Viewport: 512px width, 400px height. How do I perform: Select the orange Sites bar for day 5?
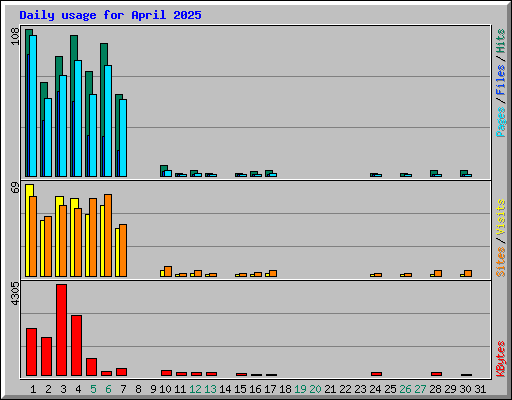click(x=93, y=237)
